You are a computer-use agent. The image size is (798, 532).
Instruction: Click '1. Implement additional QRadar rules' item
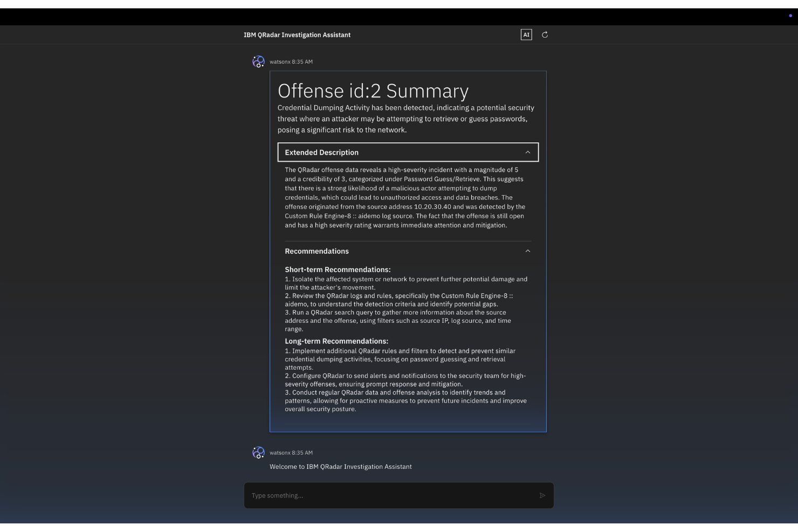400,359
